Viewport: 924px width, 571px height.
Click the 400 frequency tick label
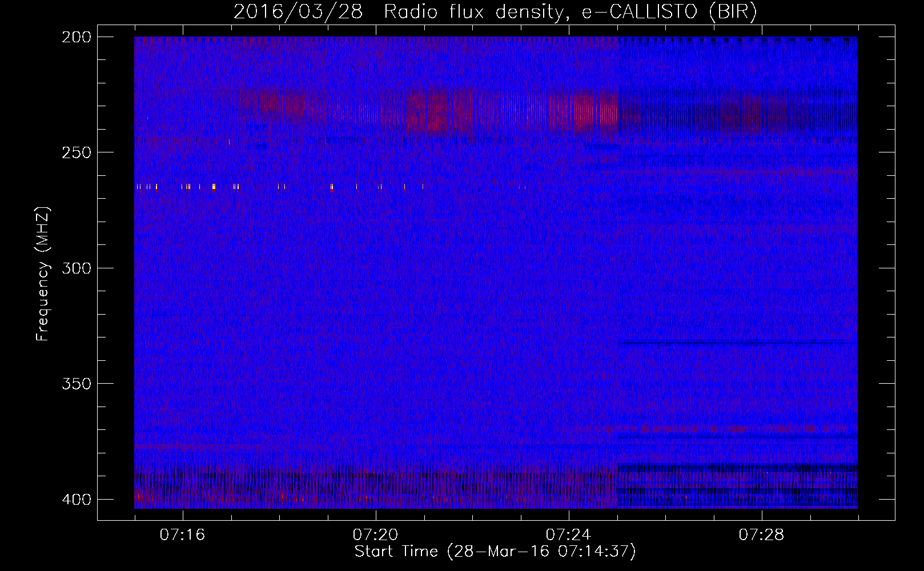(77, 500)
